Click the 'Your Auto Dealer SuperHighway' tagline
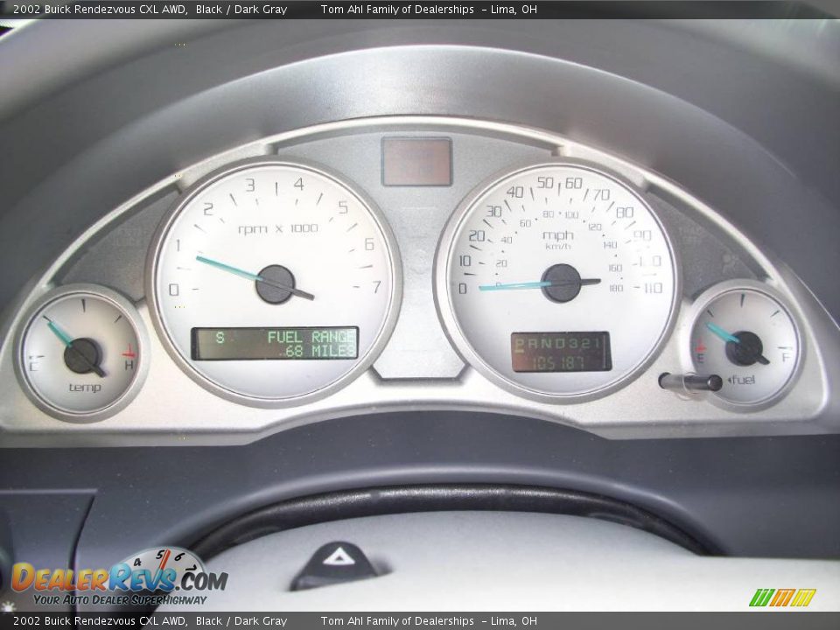The height and width of the screenshot is (630, 840). click(x=120, y=600)
